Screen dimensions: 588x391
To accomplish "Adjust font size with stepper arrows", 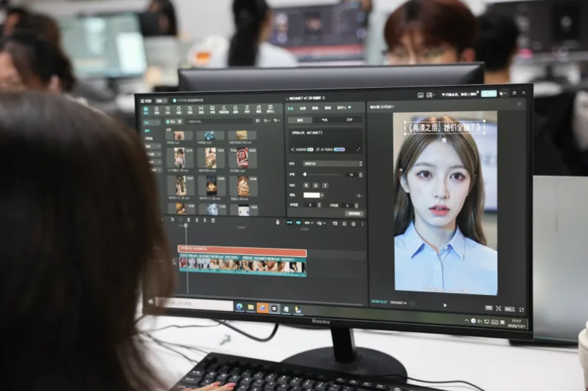I will point(361,175).
